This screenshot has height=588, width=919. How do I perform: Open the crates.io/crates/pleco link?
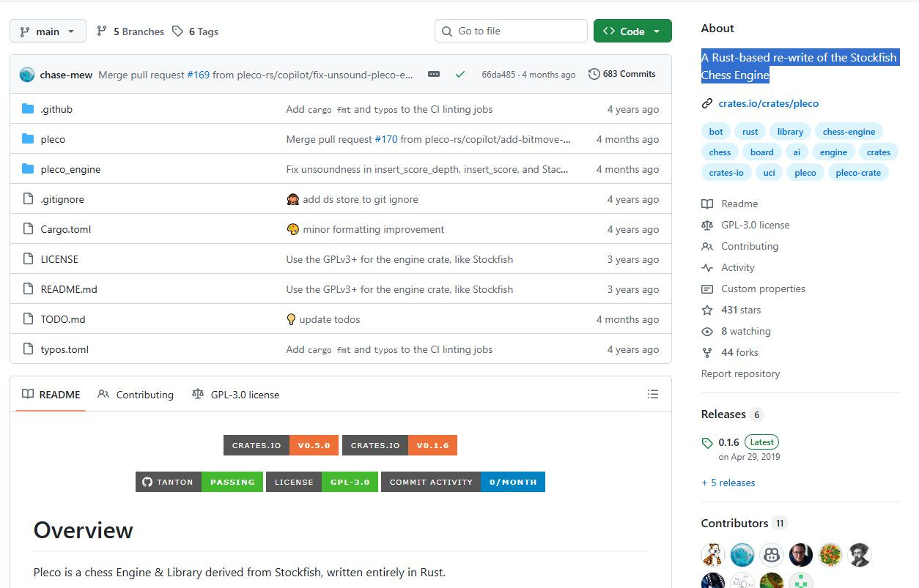click(769, 103)
